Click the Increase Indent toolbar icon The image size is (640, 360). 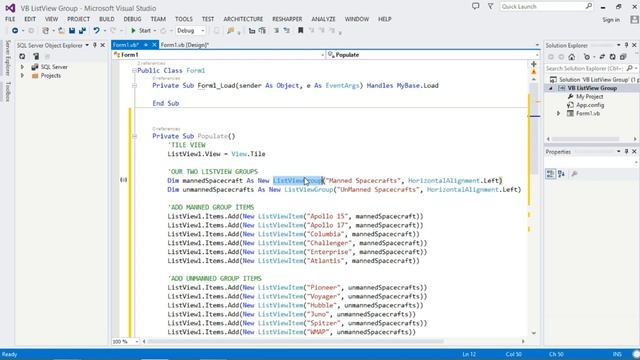pos(287,31)
